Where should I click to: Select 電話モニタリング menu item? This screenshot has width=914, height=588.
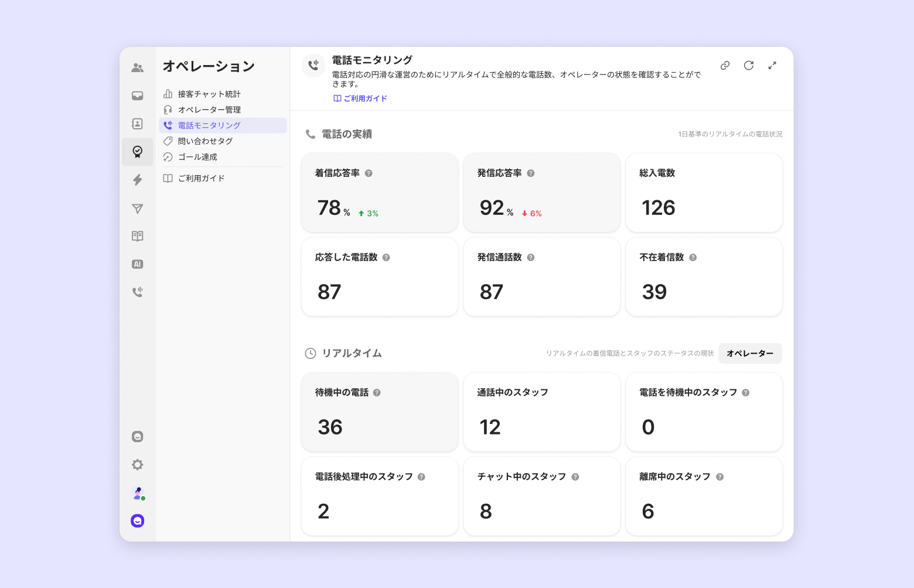coord(223,125)
